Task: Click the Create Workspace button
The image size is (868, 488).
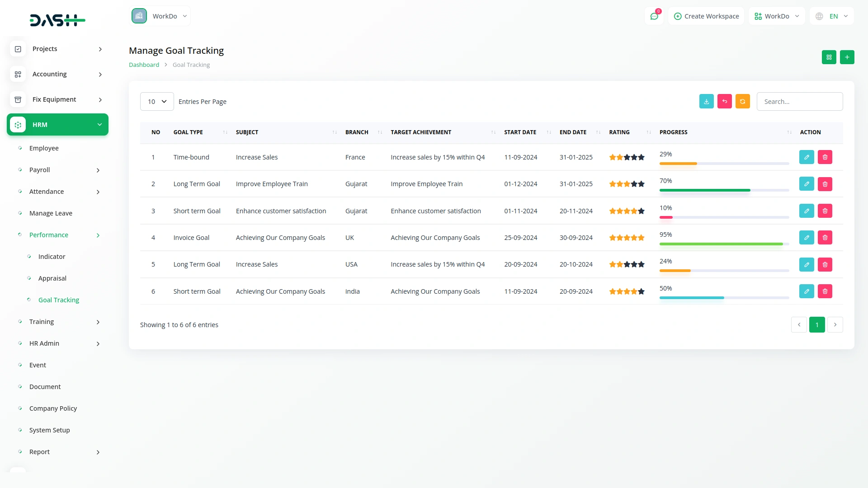Action: click(706, 16)
